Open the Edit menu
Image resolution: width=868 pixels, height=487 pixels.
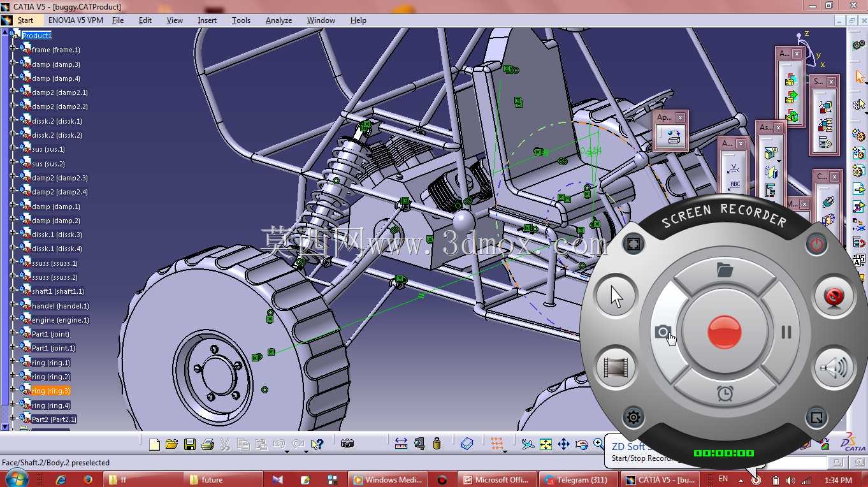145,20
